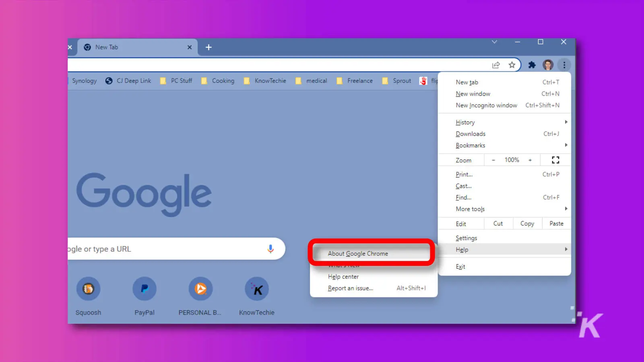This screenshot has height=362, width=644.
Task: Start voice search with microphone icon
Action: pyautogui.click(x=270, y=249)
